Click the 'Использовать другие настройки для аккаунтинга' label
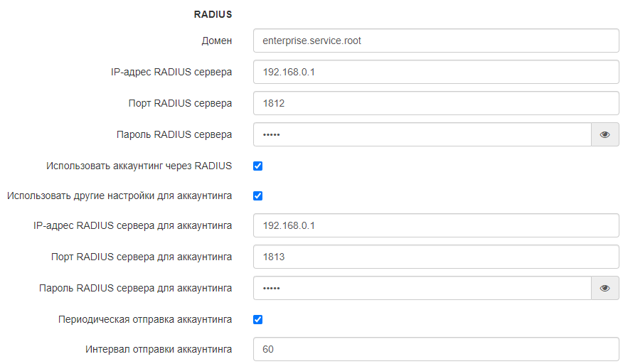623x364 pixels. coord(119,196)
